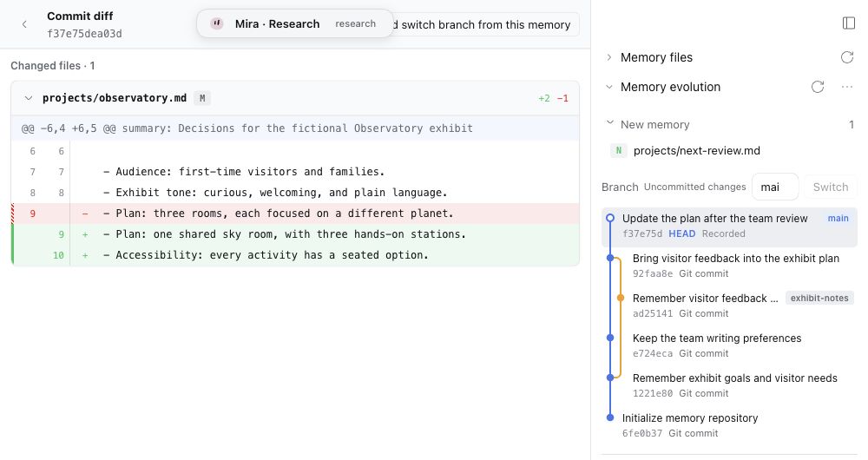Click the Changed files · 1 label
Image resolution: width=868 pixels, height=460 pixels.
[x=53, y=65]
